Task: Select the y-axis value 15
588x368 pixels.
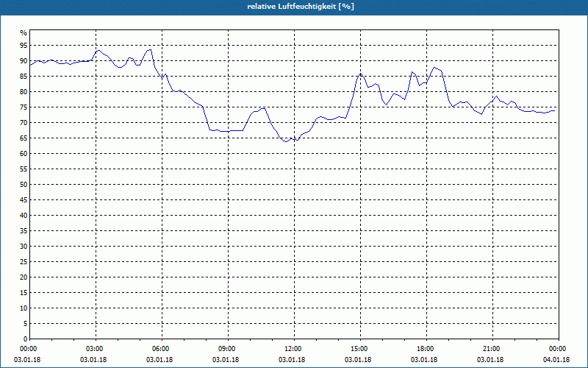Action: [x=24, y=293]
